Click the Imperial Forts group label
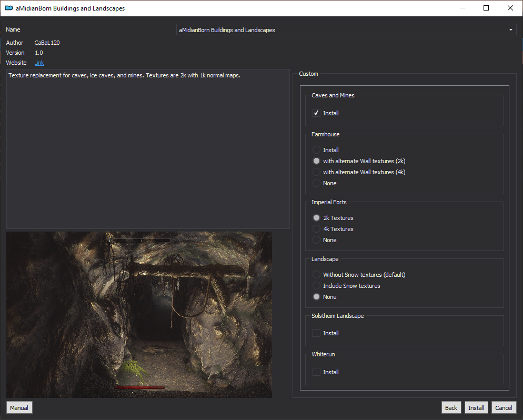The width and height of the screenshot is (523, 420). pos(329,202)
